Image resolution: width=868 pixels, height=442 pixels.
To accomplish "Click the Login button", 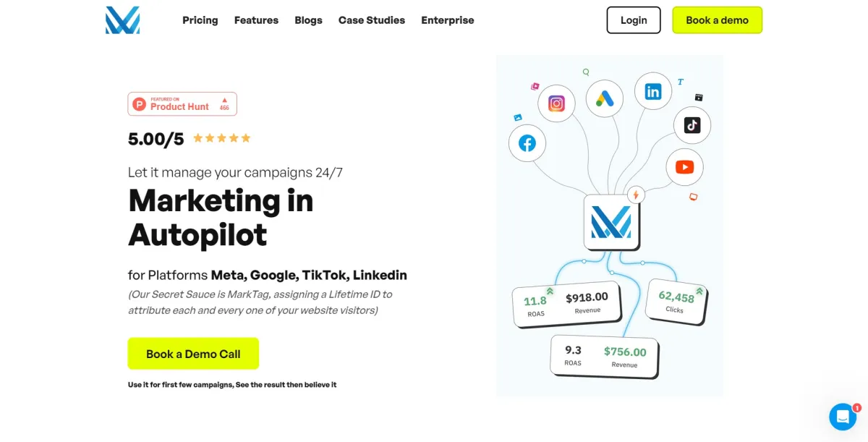I will [634, 20].
